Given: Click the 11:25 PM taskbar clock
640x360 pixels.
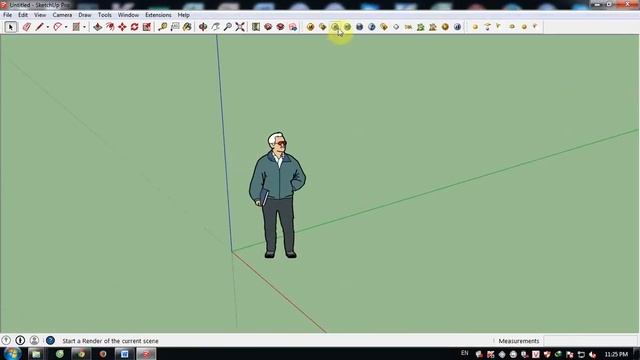Looking at the screenshot, I should 616,354.
